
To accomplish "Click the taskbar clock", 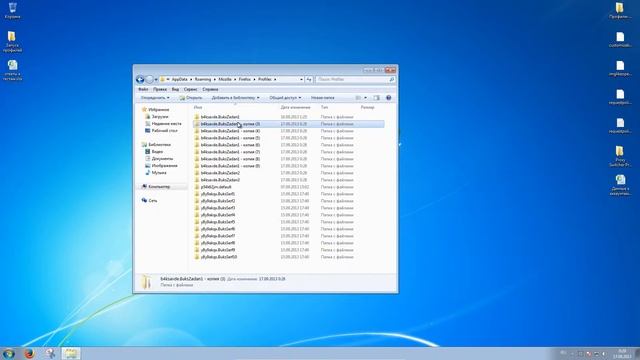I will pyautogui.click(x=623, y=353).
